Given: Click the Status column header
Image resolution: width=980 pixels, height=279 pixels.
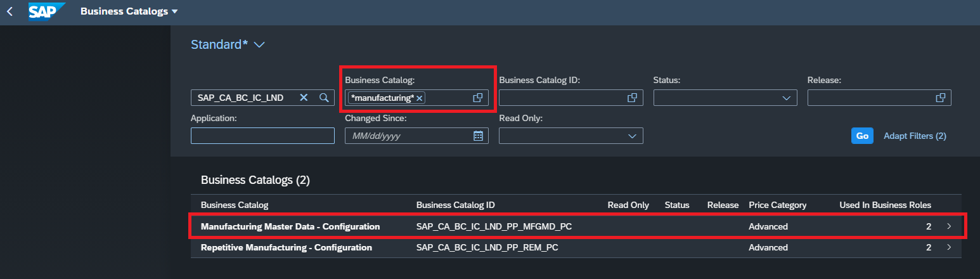Looking at the screenshot, I should coord(677,205).
